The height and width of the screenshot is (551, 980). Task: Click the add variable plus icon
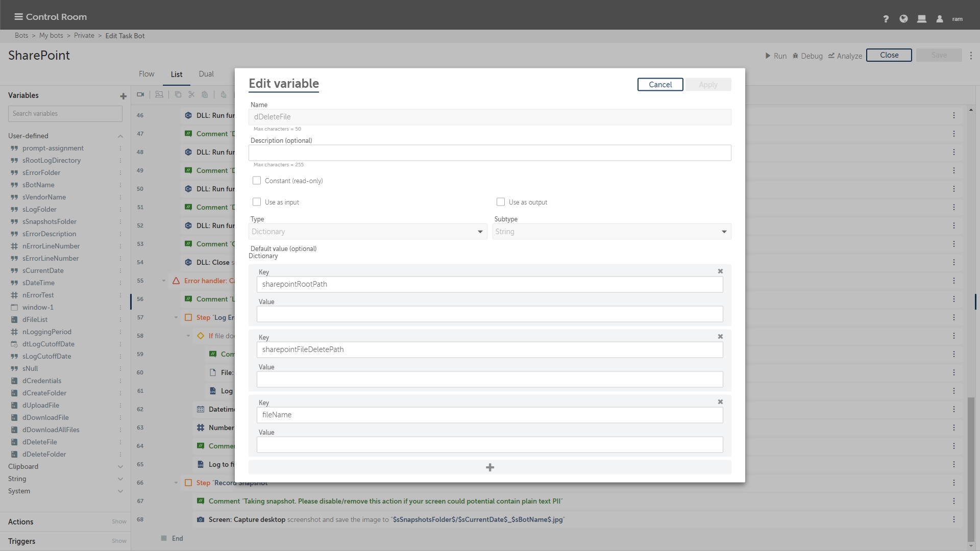(x=123, y=96)
